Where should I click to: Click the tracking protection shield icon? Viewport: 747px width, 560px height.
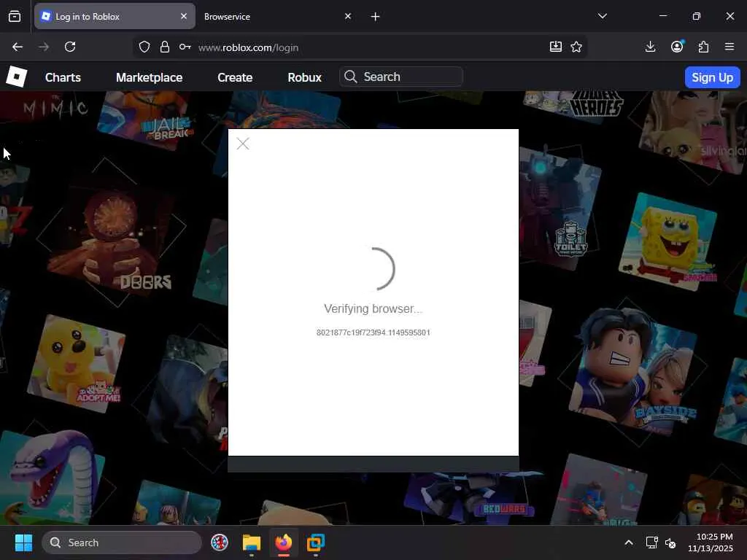(144, 47)
